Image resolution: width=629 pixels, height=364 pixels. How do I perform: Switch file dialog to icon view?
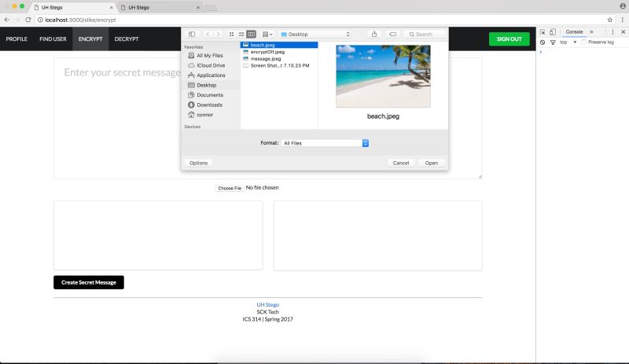point(231,34)
